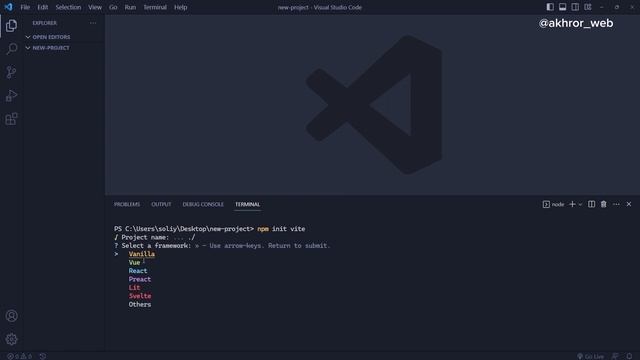This screenshot has height=360, width=640.
Task: Open Explorer views and more actions menu
Action: pos(93,23)
